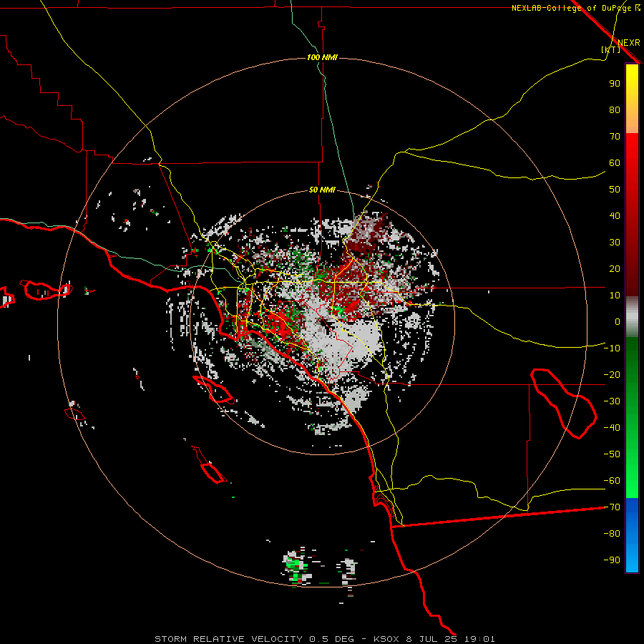The image size is (644, 644).
Task: Click the KT units label above the color scale
Action: (x=611, y=49)
